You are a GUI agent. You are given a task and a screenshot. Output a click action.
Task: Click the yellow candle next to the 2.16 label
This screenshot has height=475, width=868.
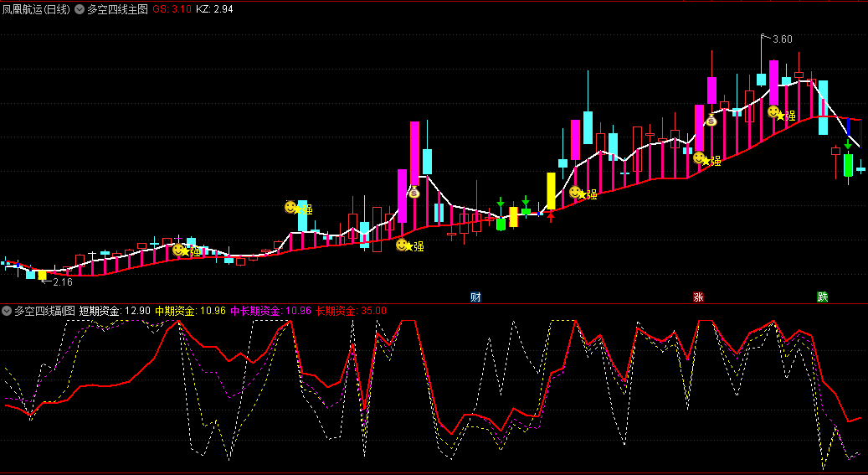(x=42, y=275)
